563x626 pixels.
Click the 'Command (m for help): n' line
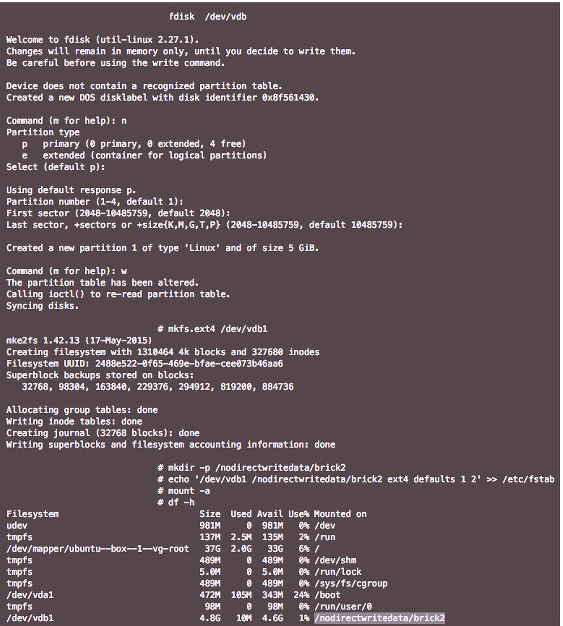tap(67, 121)
